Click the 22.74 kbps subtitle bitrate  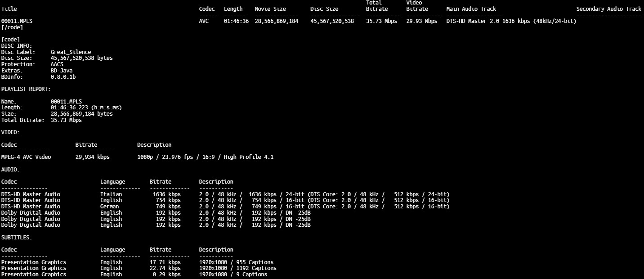tap(165, 268)
